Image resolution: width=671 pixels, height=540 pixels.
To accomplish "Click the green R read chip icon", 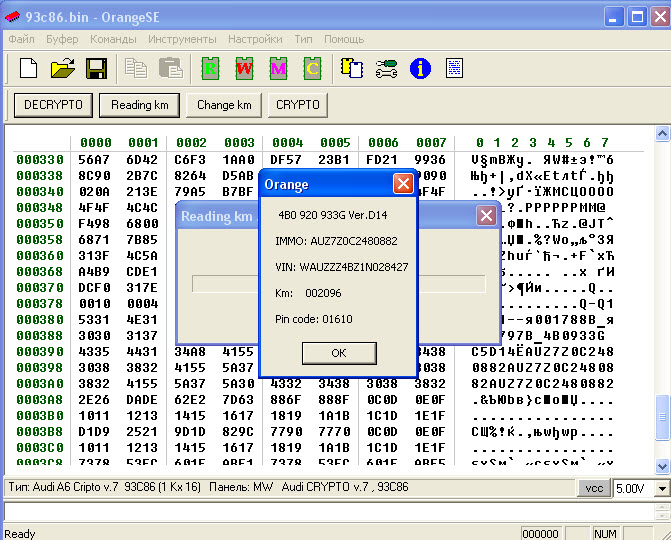I will pyautogui.click(x=210, y=68).
